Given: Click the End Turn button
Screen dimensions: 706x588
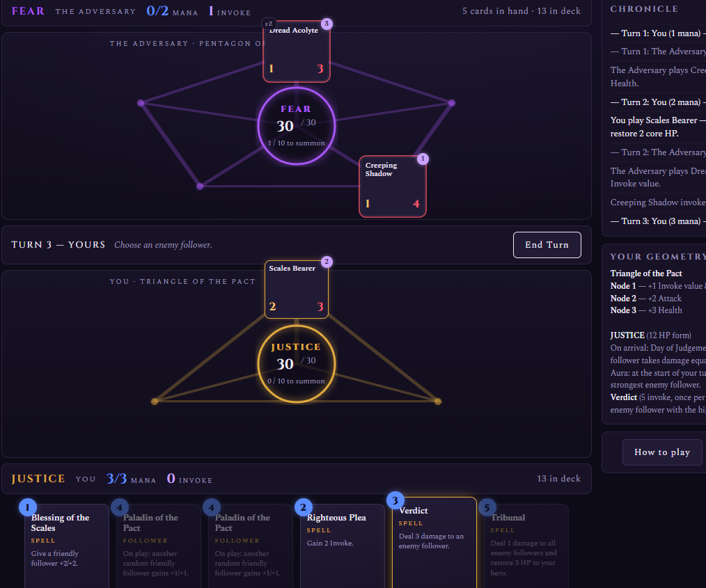Looking at the screenshot, I should (547, 245).
